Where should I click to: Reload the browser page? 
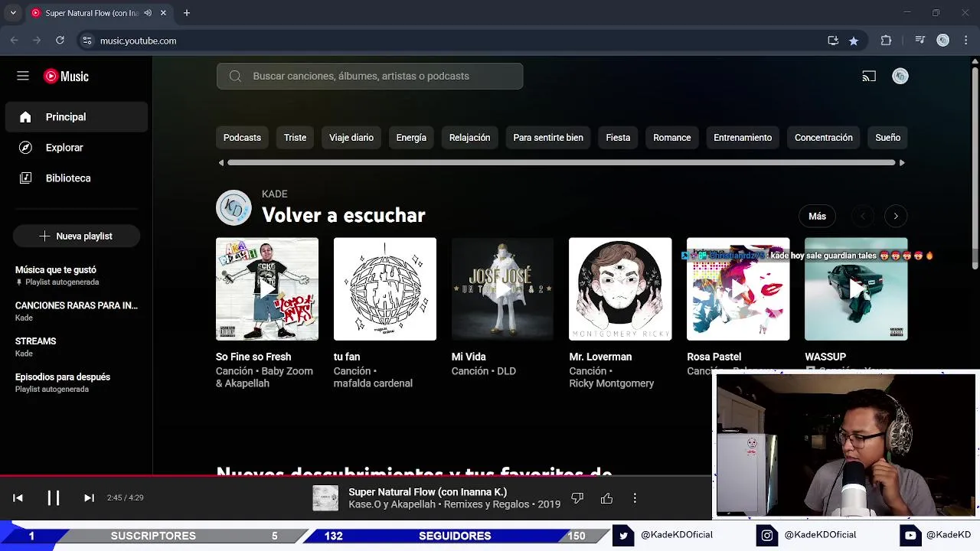coord(60,41)
